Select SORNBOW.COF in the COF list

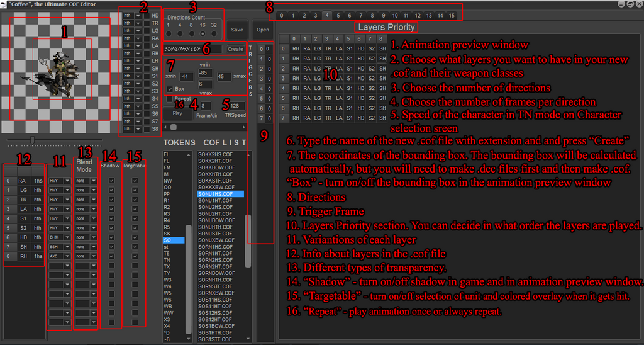click(x=221, y=273)
